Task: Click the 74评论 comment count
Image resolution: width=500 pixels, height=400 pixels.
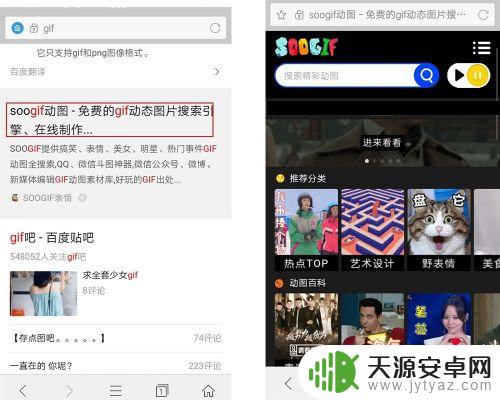Action: click(207, 338)
